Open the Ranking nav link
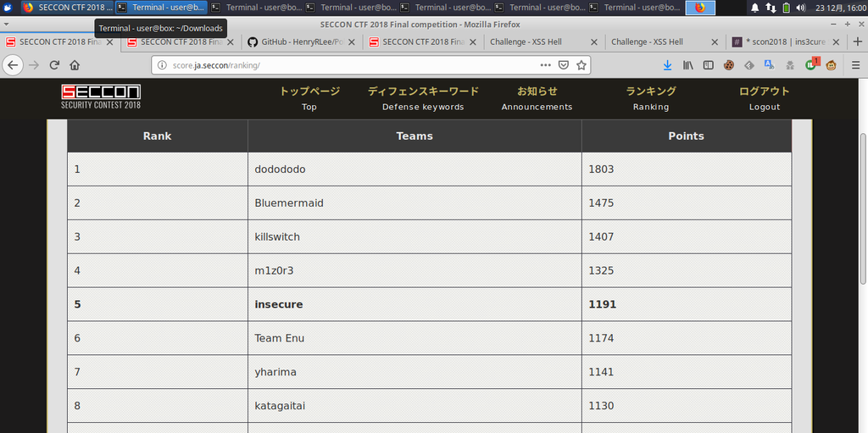This screenshot has width=868, height=433. point(651,98)
